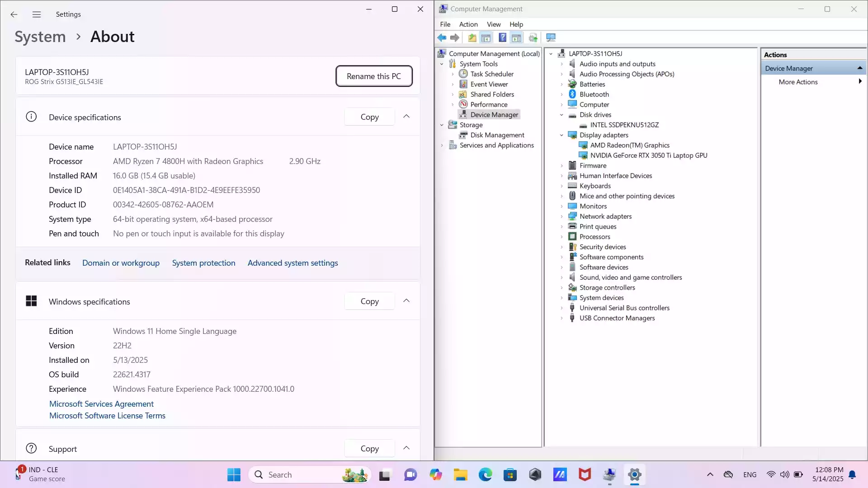
Task: Click the notification bell icon
Action: click(852, 475)
